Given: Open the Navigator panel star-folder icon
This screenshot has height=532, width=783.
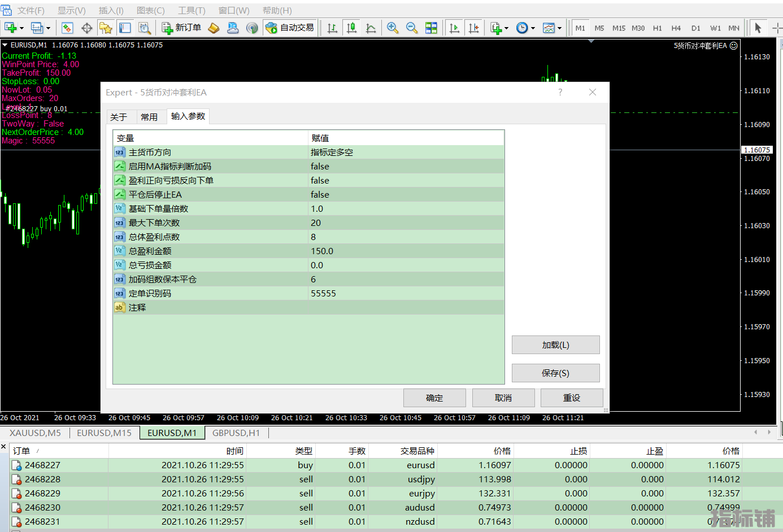Looking at the screenshot, I should [106, 28].
